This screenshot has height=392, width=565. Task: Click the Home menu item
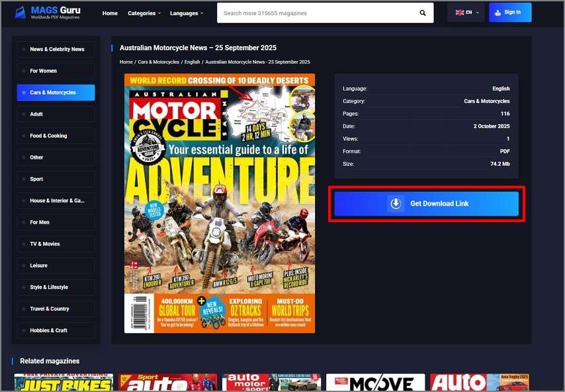click(x=110, y=12)
